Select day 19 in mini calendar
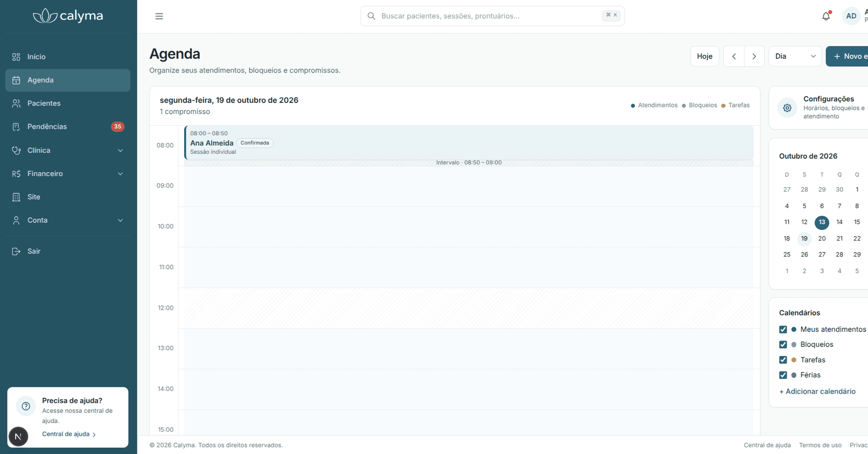The height and width of the screenshot is (454, 868). [804, 239]
